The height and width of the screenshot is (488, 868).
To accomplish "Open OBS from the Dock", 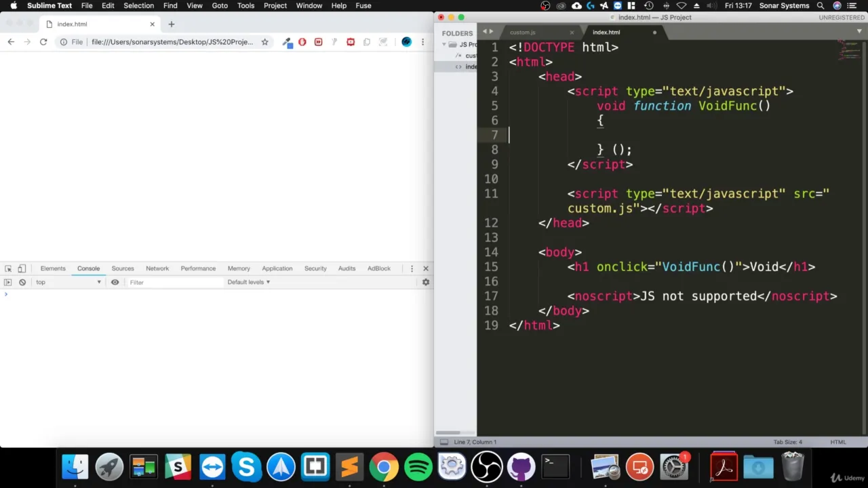I will click(486, 467).
